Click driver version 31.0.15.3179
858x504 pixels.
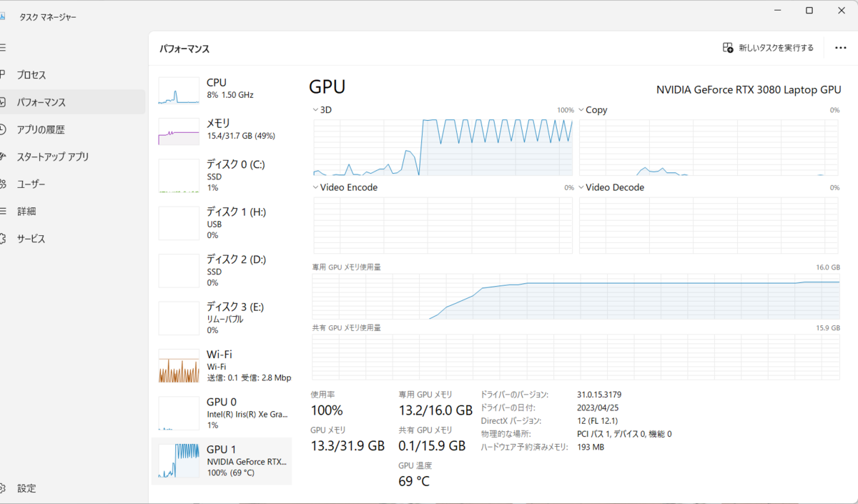coord(599,395)
